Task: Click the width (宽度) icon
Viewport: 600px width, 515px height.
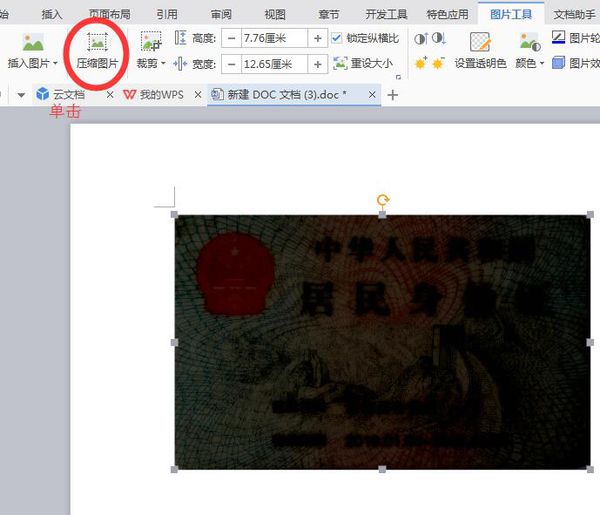Action: coord(180,64)
